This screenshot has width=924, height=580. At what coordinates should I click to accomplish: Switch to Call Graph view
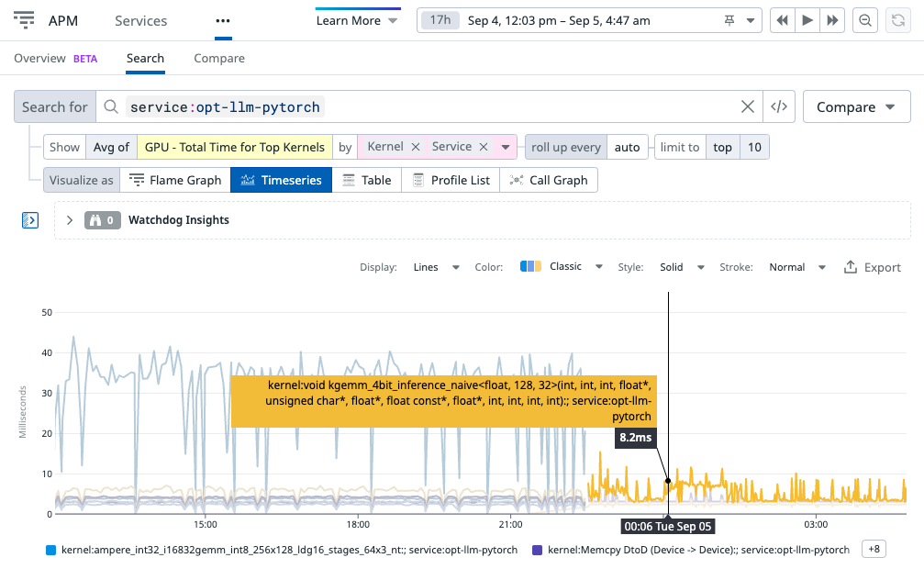[x=549, y=180]
